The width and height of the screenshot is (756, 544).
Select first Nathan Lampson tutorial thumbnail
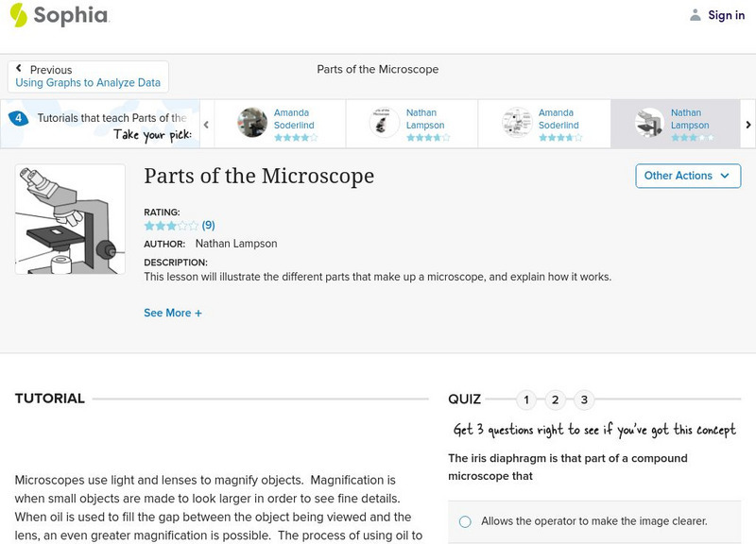click(x=385, y=123)
